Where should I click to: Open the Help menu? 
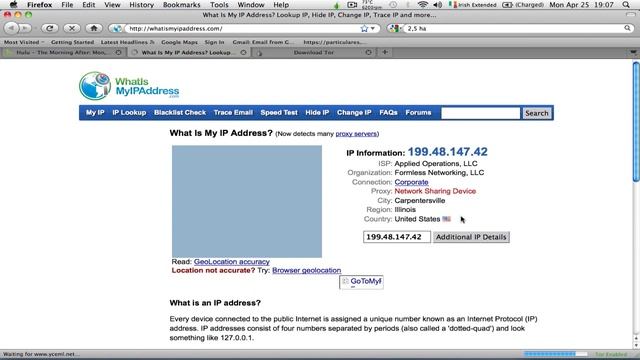click(x=281, y=5)
